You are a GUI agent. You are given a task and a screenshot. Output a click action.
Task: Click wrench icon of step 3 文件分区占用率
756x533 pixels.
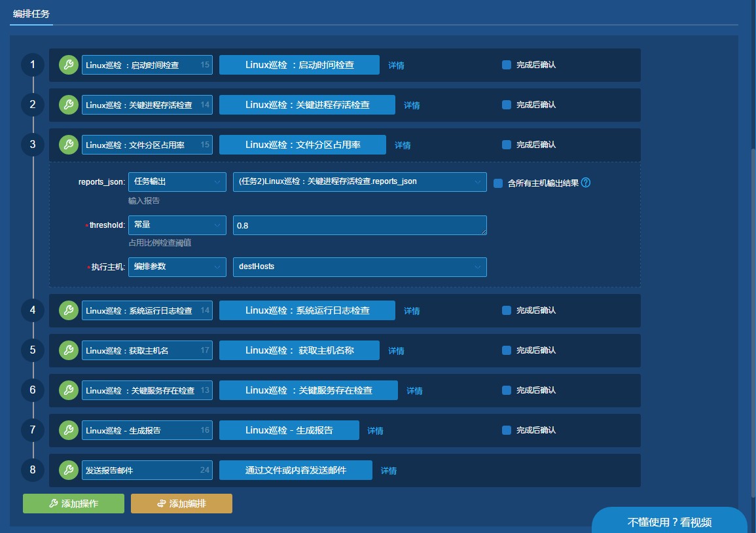69,145
